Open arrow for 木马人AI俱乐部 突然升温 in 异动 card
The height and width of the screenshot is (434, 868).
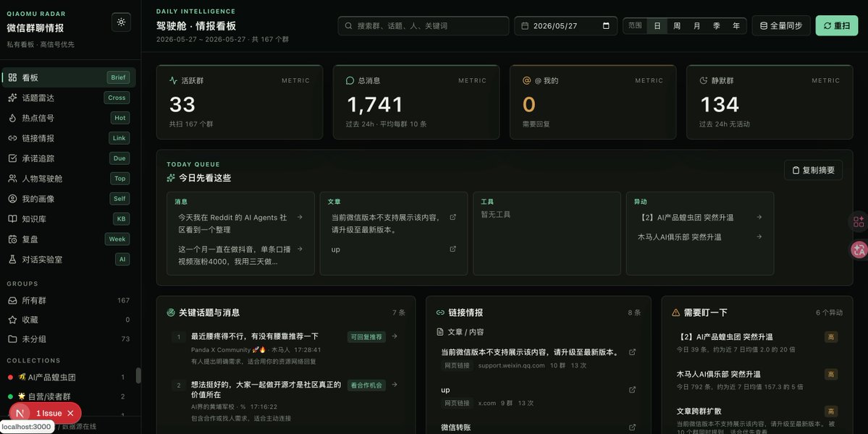coord(759,237)
